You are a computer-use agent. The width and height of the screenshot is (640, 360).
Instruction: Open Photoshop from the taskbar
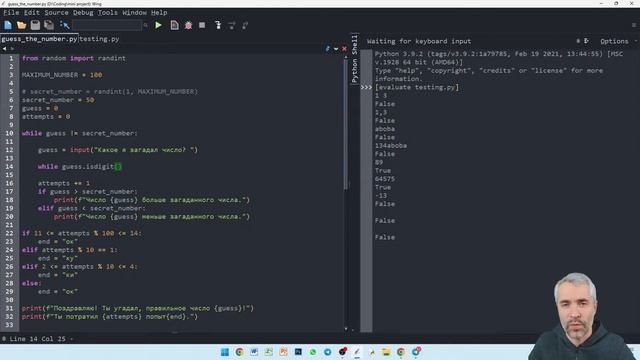(x=298, y=352)
